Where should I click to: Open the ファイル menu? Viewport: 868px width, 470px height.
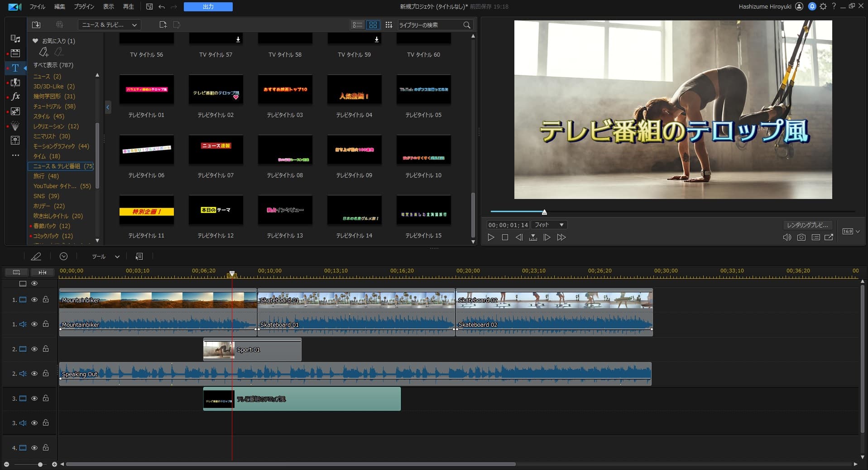click(37, 7)
